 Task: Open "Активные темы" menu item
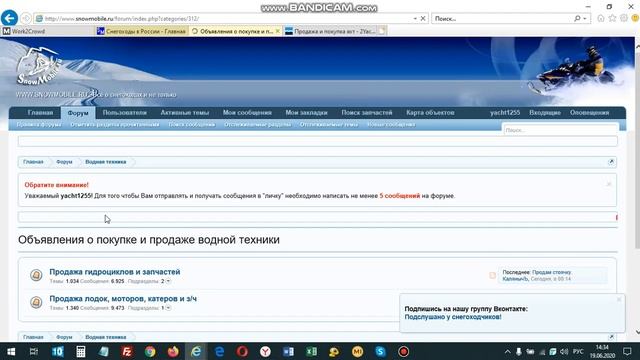(x=184, y=113)
